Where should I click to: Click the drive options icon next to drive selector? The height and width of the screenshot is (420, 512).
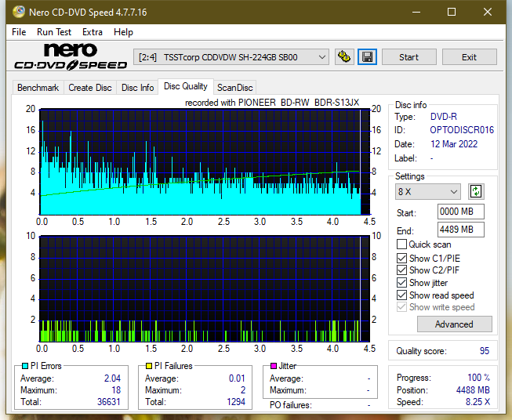pos(344,57)
